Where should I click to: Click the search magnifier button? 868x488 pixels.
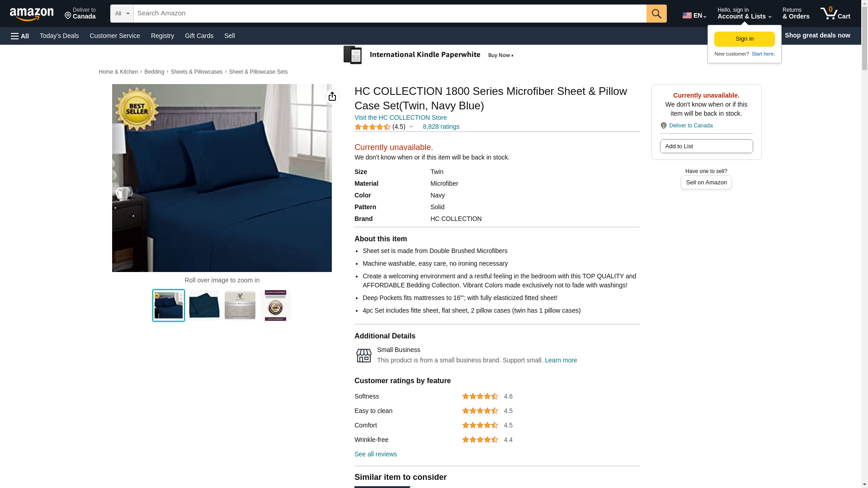pos(656,14)
